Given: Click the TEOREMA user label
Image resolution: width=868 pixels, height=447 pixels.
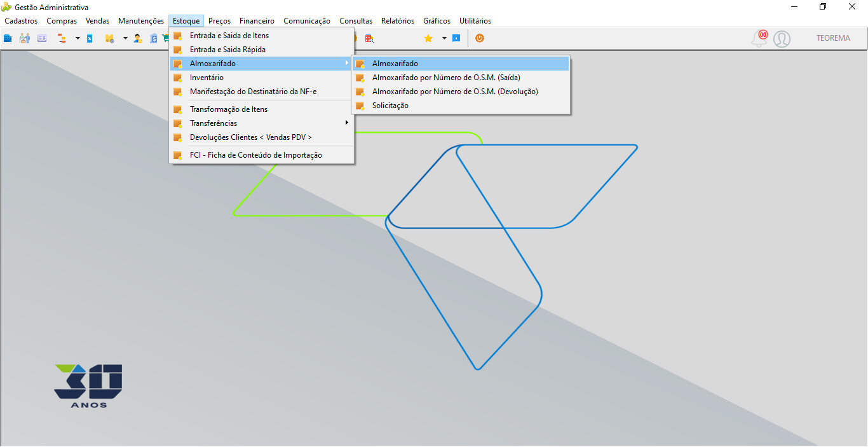Looking at the screenshot, I should click(833, 38).
